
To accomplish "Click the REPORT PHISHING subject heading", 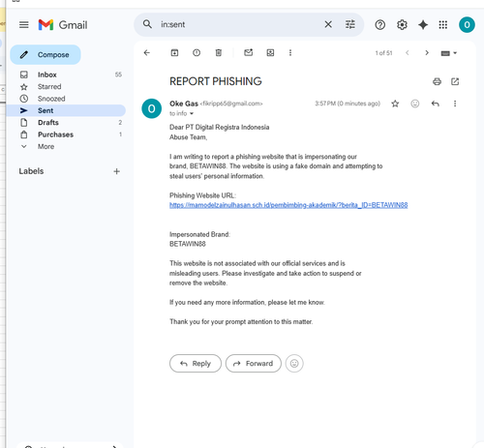I will point(216,81).
